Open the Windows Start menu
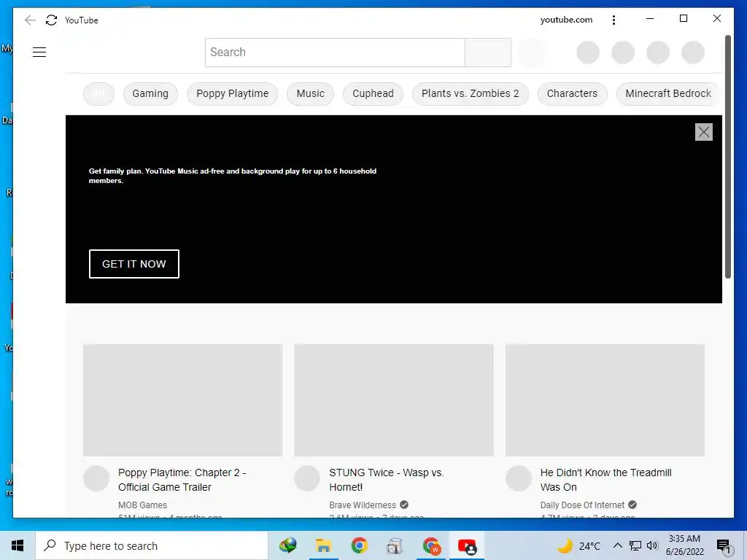The image size is (747, 560). pos(18,545)
